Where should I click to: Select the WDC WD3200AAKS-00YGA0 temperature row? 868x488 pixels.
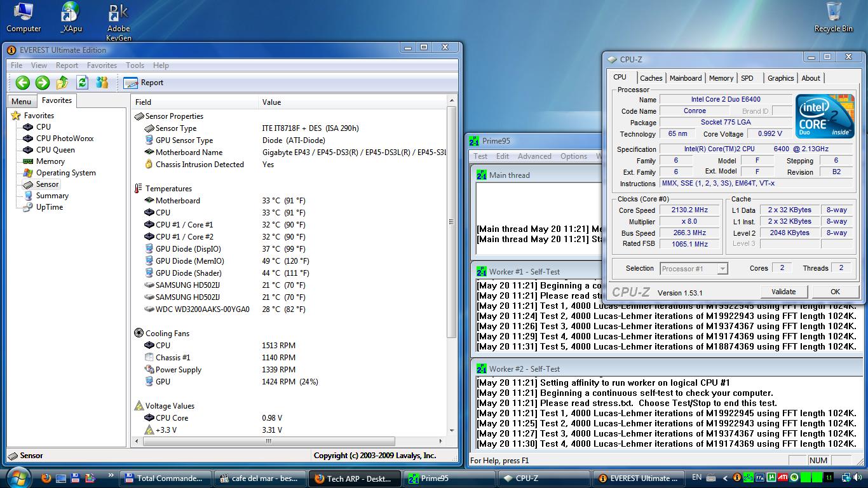pyautogui.click(x=289, y=309)
